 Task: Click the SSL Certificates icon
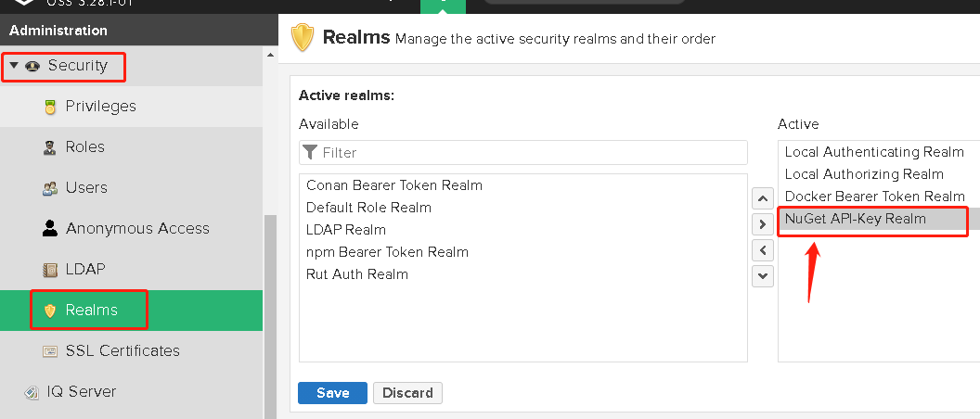(50, 351)
